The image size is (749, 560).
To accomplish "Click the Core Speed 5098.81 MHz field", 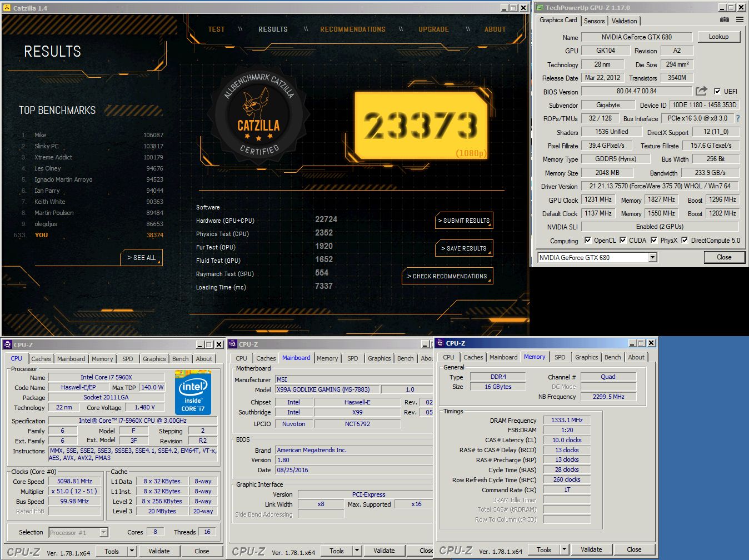I will [74, 481].
